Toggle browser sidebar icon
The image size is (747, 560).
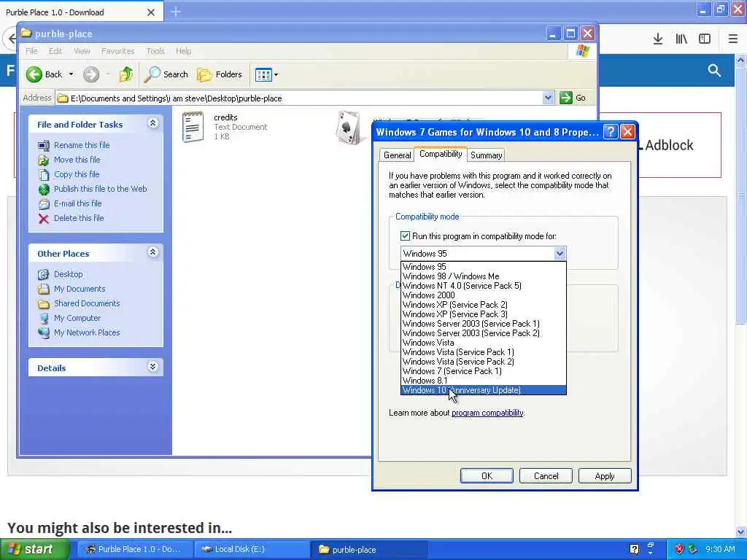pos(705,39)
